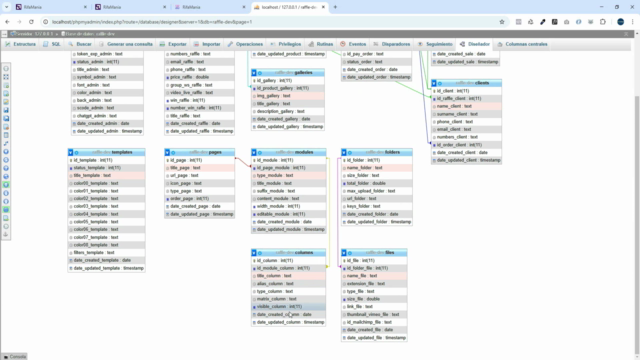Switch to the first RifaMania browser tab

tap(50, 7)
